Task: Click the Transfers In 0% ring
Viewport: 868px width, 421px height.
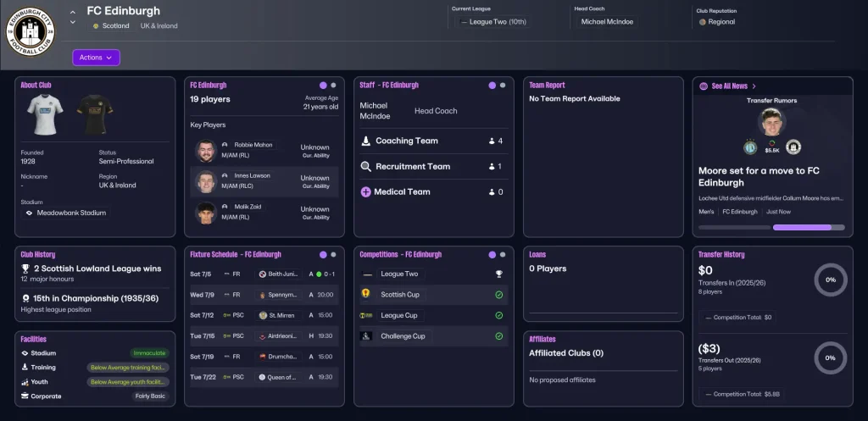Action: click(x=831, y=280)
